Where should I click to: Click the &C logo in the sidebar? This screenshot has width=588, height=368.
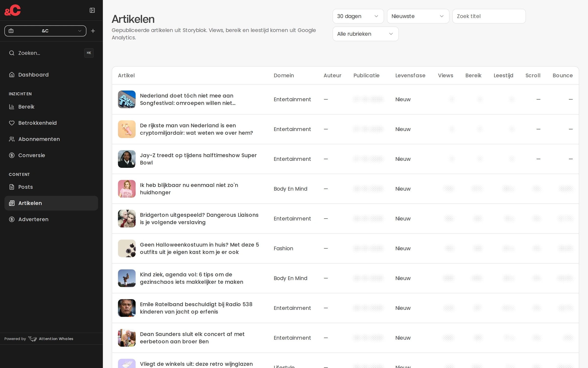click(x=12, y=10)
